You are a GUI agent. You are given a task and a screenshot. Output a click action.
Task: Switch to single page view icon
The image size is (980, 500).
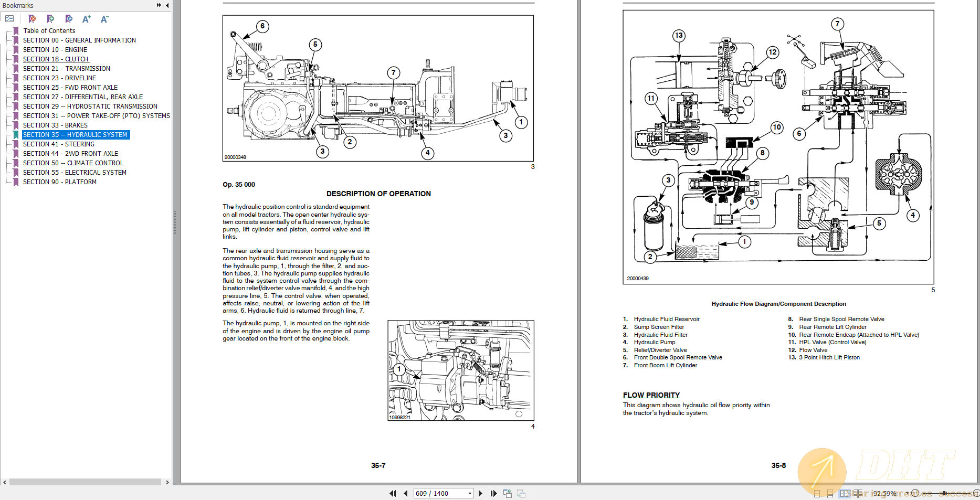pyautogui.click(x=817, y=493)
